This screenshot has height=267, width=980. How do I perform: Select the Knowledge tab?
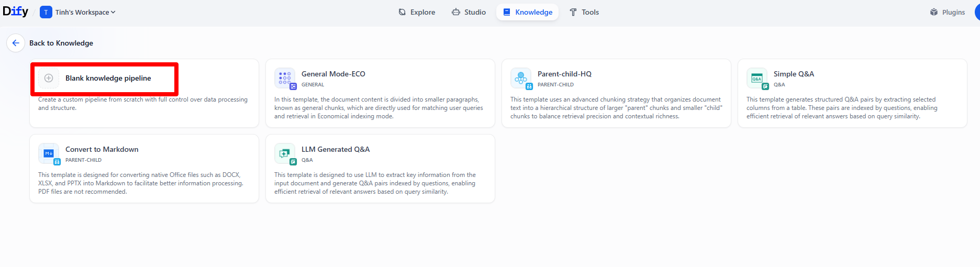point(528,12)
